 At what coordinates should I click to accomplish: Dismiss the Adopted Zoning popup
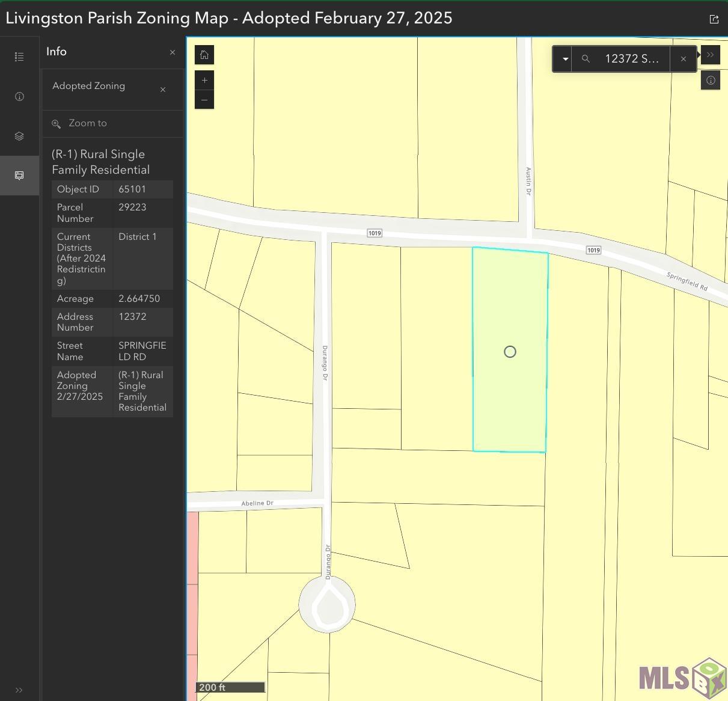click(x=163, y=90)
